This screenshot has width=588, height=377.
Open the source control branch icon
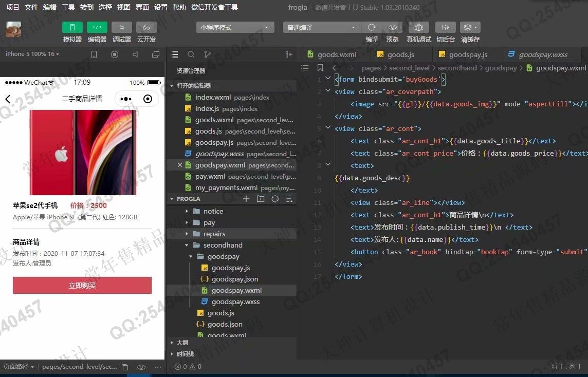[x=207, y=55]
